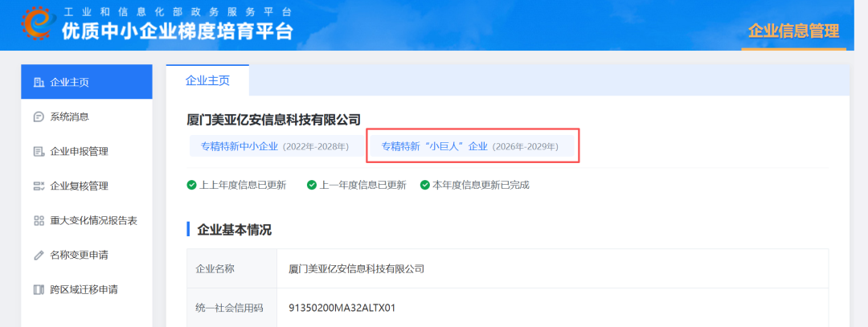Click the 跨区域迁移申请 sidebar icon
Screen dimensions: 868x327
39,289
